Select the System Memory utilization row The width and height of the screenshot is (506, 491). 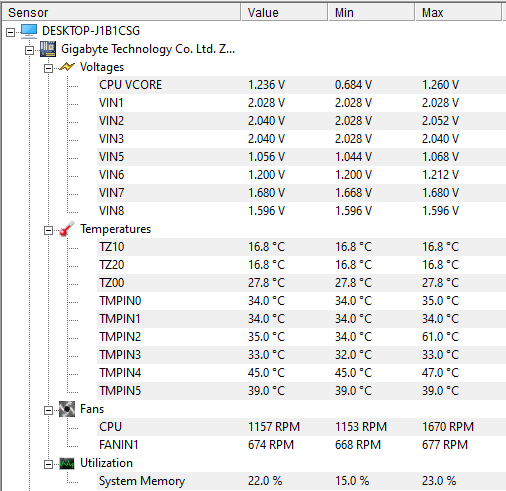tap(301, 481)
